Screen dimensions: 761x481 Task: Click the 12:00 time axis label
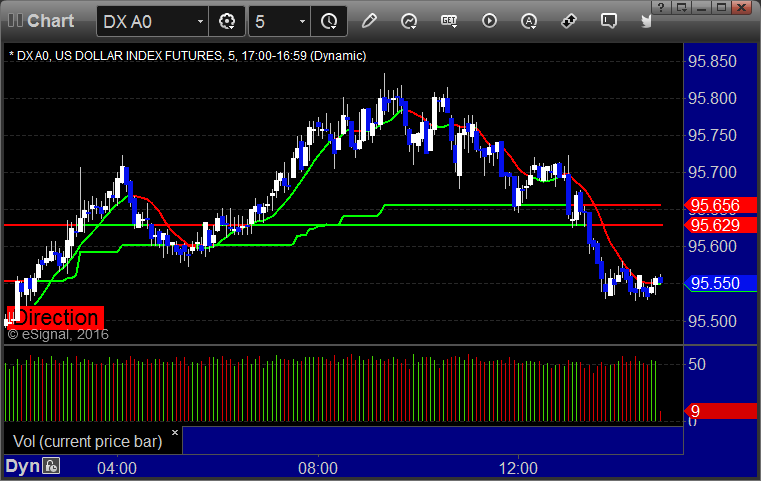518,468
